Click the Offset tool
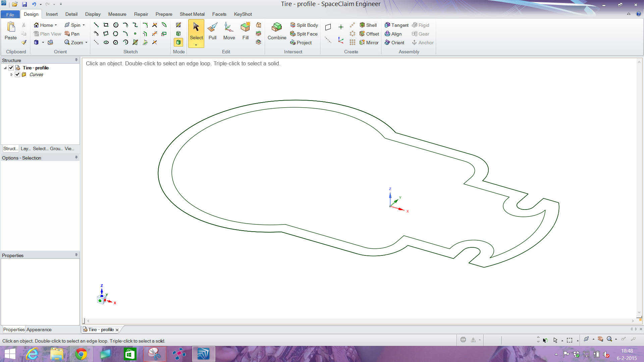This screenshot has height=362, width=644. tap(369, 34)
